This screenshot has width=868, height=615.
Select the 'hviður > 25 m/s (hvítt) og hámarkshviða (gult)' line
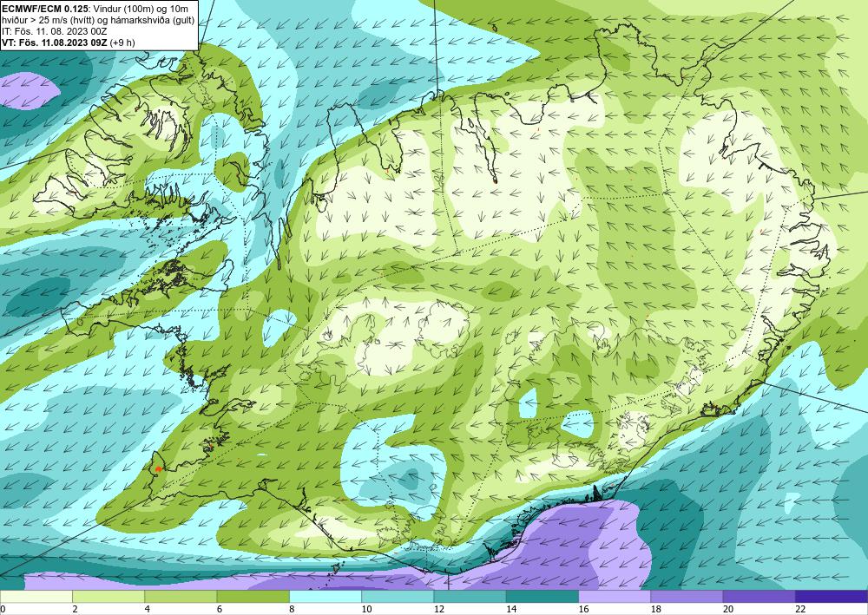pos(98,20)
